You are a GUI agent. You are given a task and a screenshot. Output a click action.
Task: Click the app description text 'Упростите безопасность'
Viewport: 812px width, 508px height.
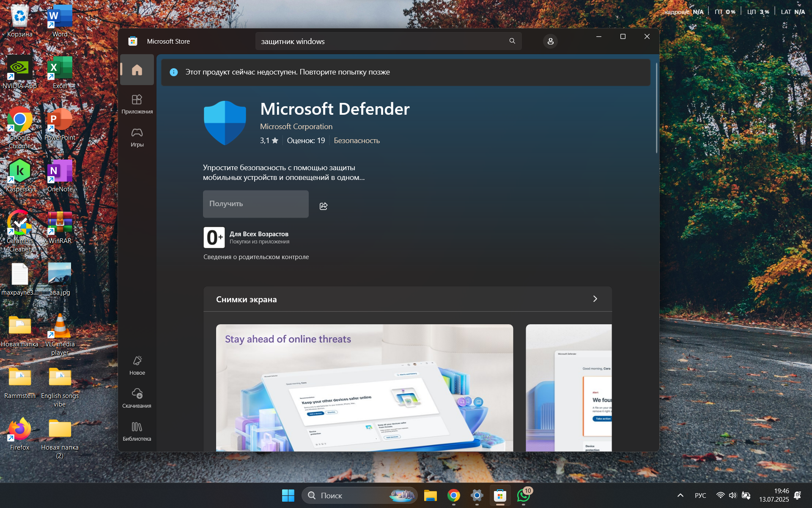pos(284,173)
